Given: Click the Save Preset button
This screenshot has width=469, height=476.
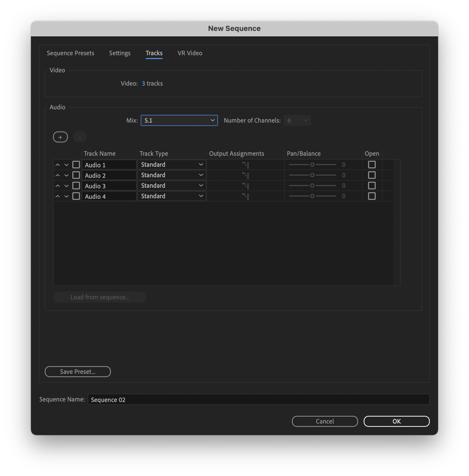Looking at the screenshot, I should coord(78,372).
